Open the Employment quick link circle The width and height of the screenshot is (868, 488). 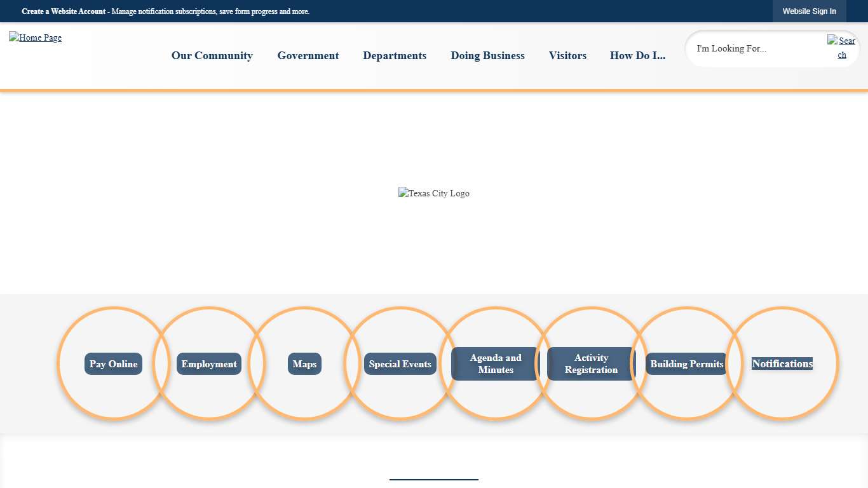click(209, 364)
